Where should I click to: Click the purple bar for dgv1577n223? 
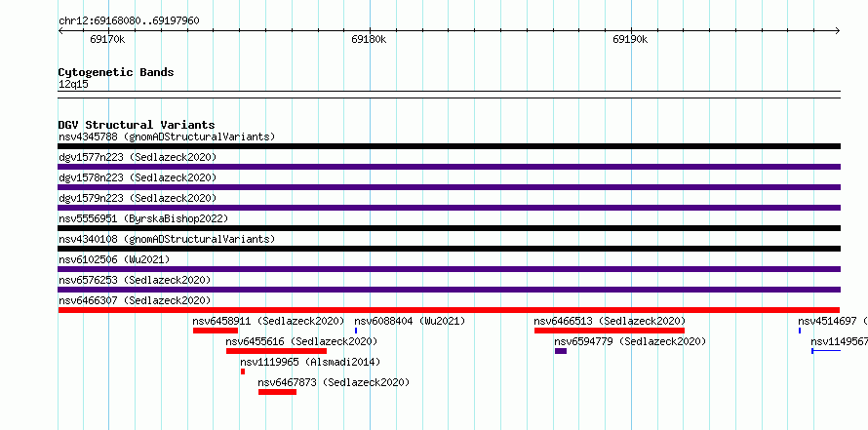coord(449,167)
